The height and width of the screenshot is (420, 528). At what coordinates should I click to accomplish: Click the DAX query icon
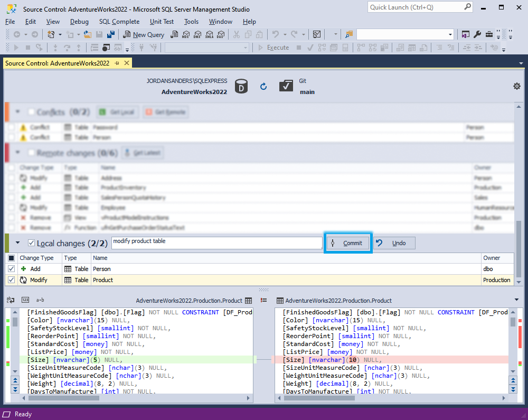click(221, 34)
